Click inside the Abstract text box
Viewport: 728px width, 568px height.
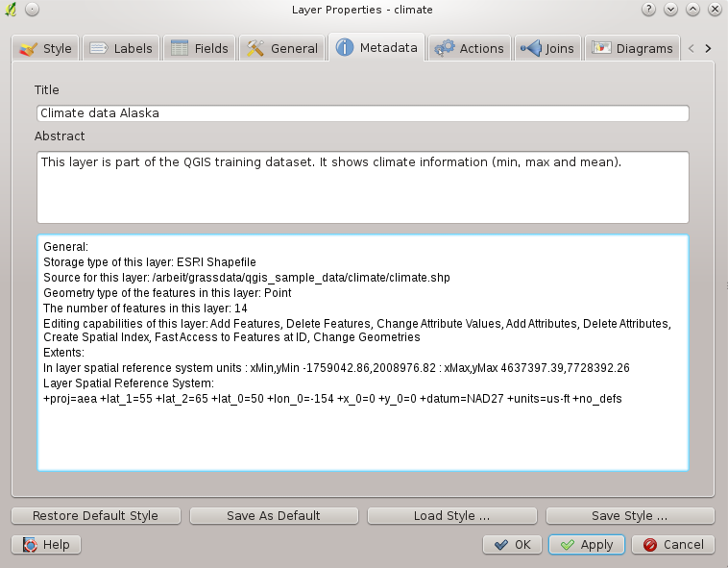(362, 186)
